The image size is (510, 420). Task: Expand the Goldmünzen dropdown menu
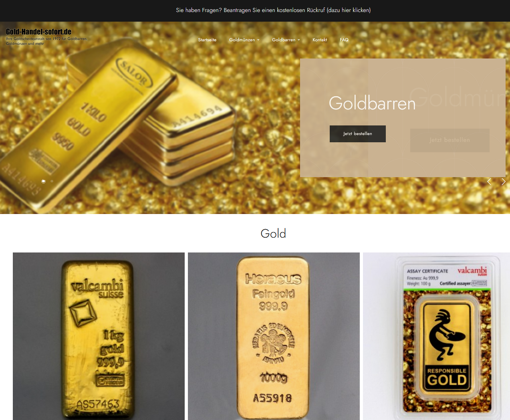pyautogui.click(x=244, y=40)
